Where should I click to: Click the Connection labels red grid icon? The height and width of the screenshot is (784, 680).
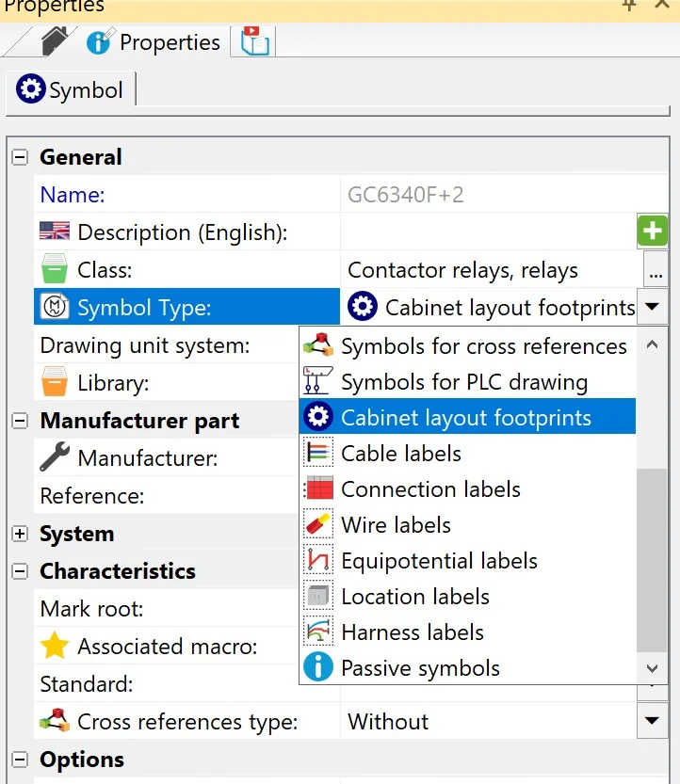click(318, 489)
